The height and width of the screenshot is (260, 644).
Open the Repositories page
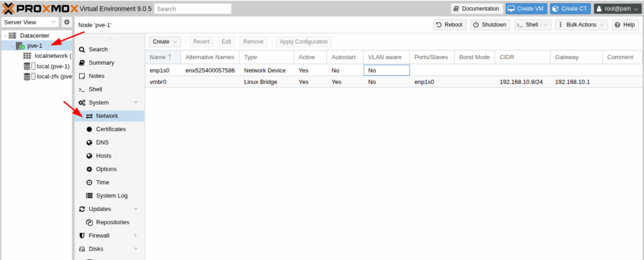coord(109,222)
